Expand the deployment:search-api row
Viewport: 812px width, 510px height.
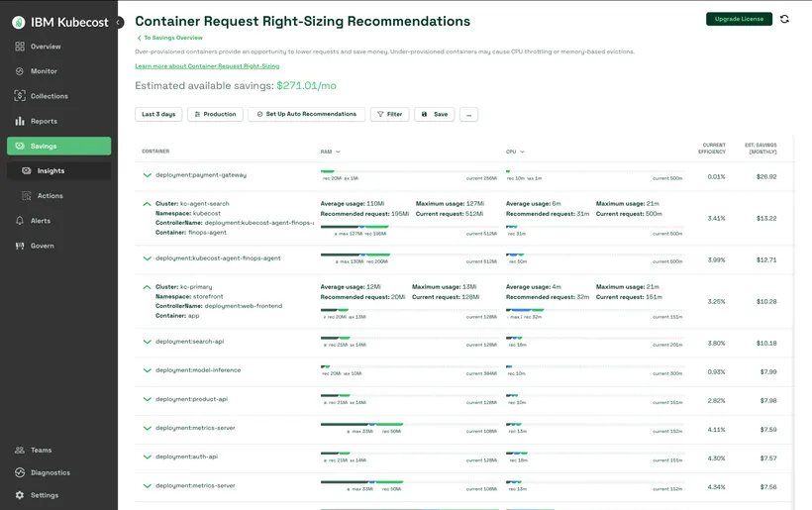pos(148,342)
